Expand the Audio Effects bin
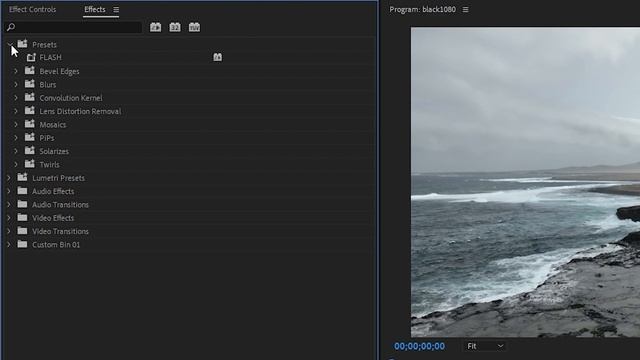Screen dimensions: 640x360 pyautogui.click(x=9, y=191)
